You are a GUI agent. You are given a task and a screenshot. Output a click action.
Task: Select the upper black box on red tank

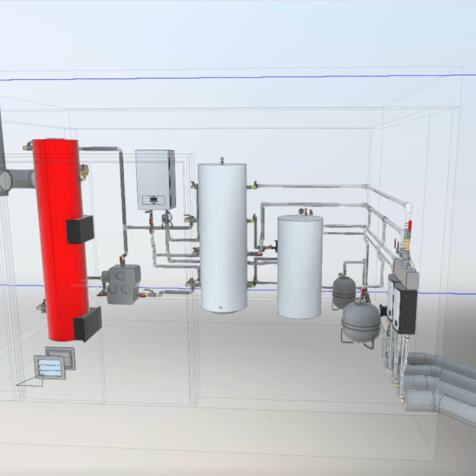[80, 230]
